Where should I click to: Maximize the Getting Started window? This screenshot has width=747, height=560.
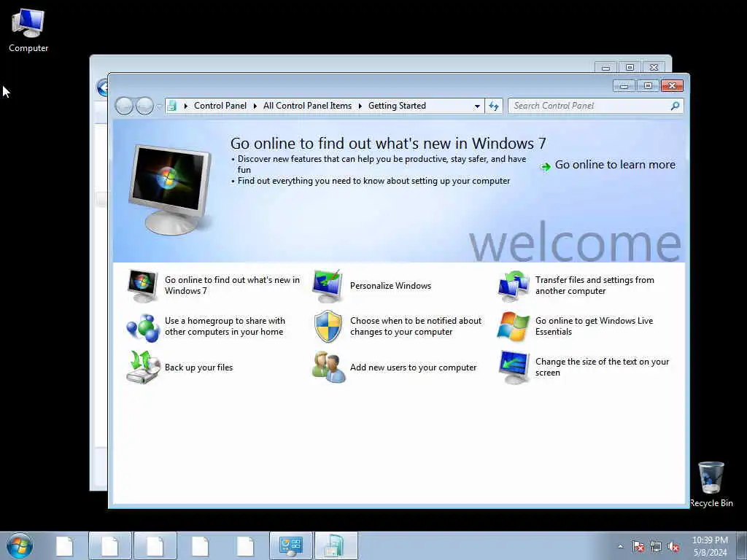(648, 86)
